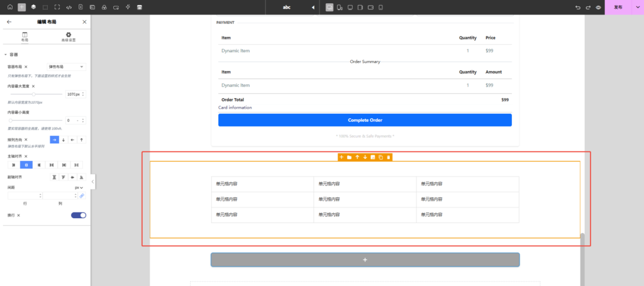Click the gray add-section bar with plus sign
The width and height of the screenshot is (644, 286).
(x=365, y=260)
